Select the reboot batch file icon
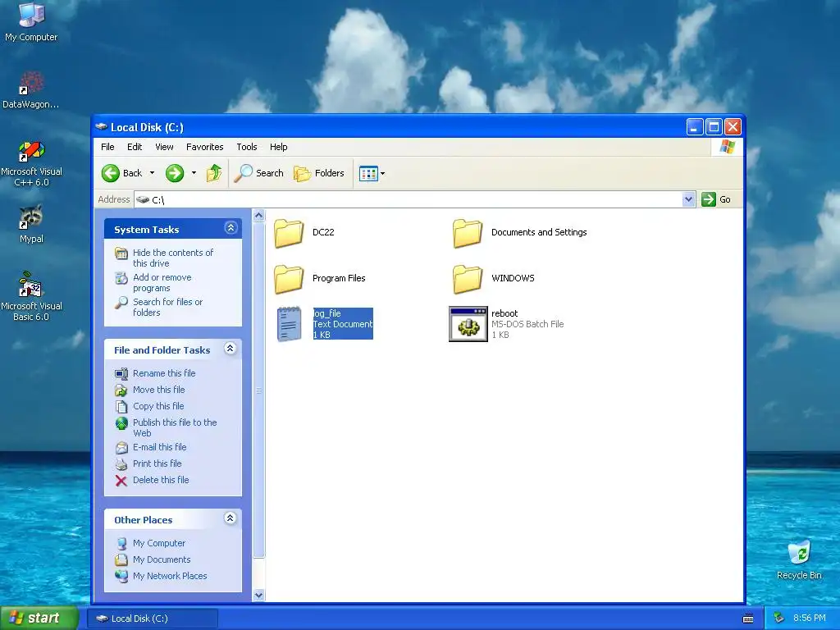 click(x=468, y=324)
